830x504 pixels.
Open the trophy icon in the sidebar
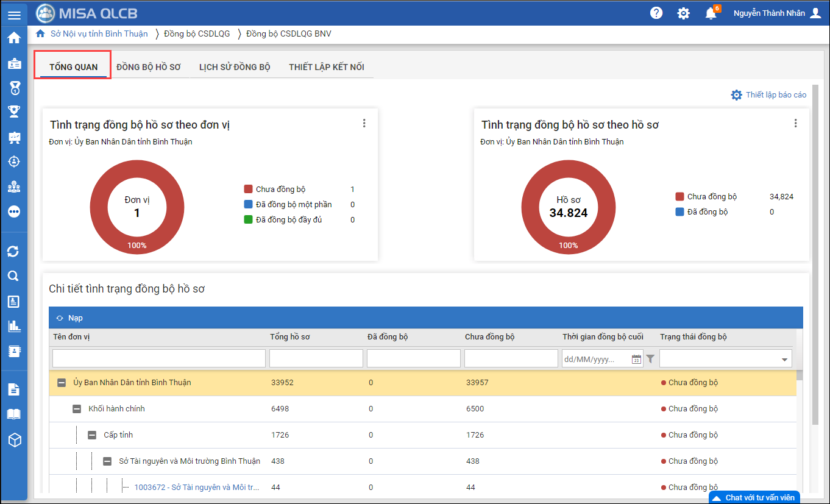14,112
